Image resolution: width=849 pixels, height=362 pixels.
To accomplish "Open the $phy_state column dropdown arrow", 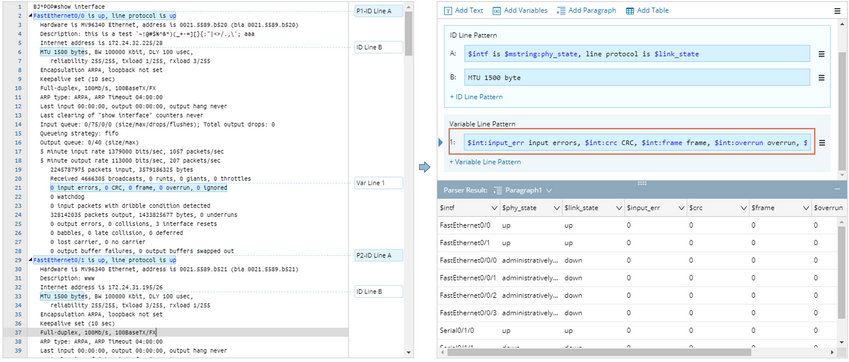I will 556,208.
